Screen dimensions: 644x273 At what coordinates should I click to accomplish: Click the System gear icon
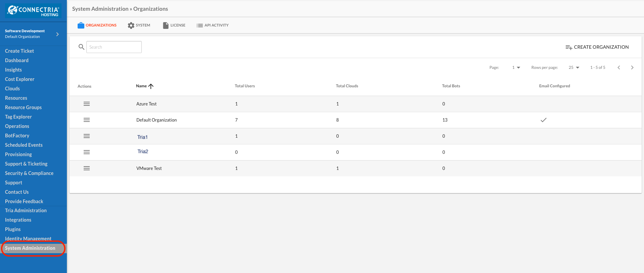click(x=131, y=26)
